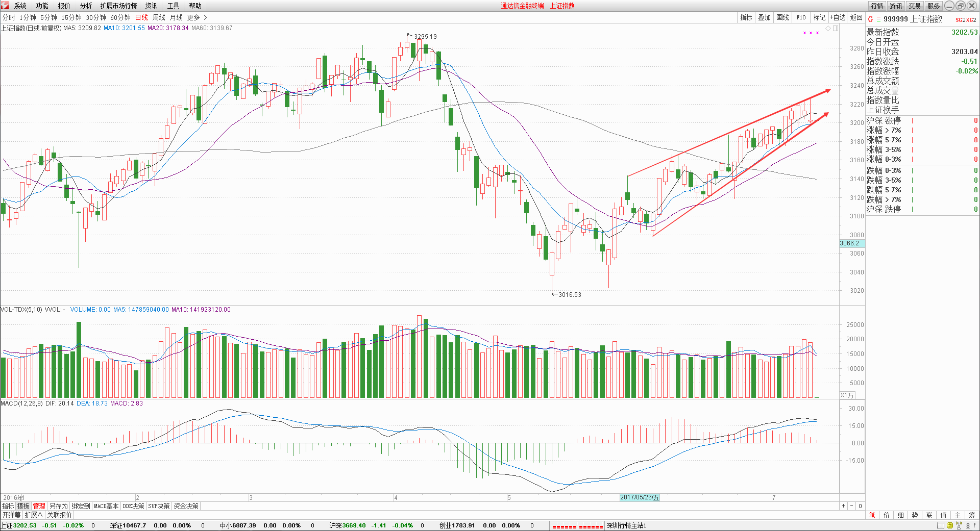Viewport: 980px width, 531px height.
Task: Select the 5分钟 period
Action: (x=49, y=17)
